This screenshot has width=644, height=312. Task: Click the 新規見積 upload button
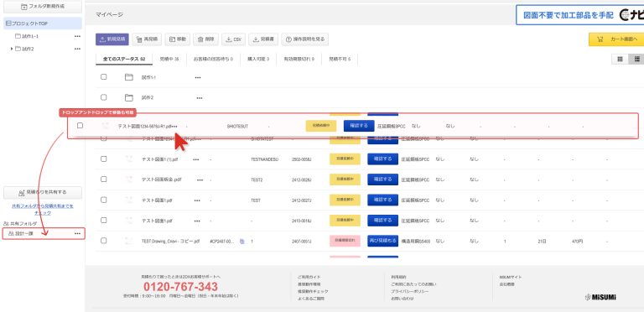point(112,39)
